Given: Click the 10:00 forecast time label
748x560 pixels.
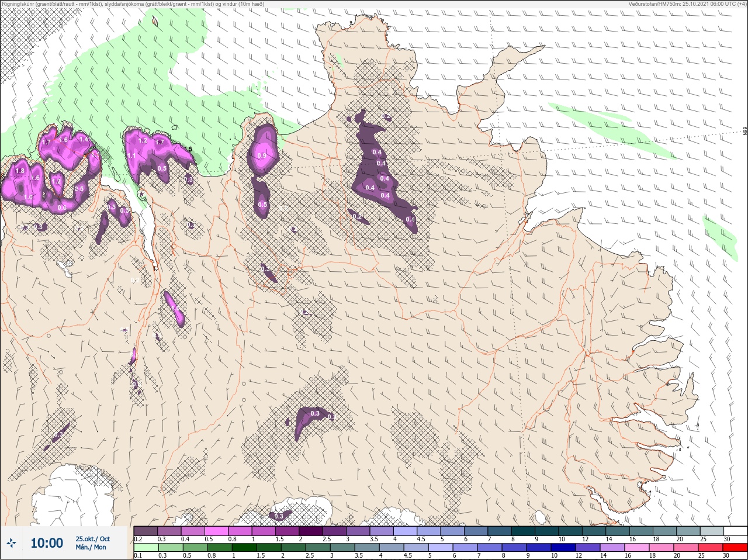Looking at the screenshot, I should pos(47,543).
